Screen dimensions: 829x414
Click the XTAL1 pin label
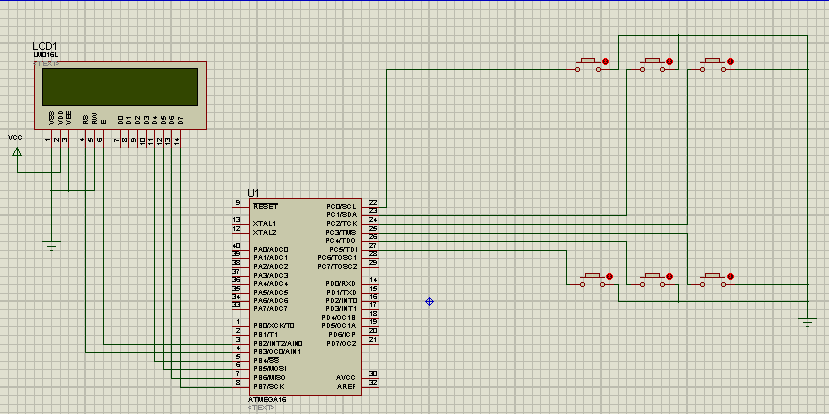pyautogui.click(x=264, y=223)
